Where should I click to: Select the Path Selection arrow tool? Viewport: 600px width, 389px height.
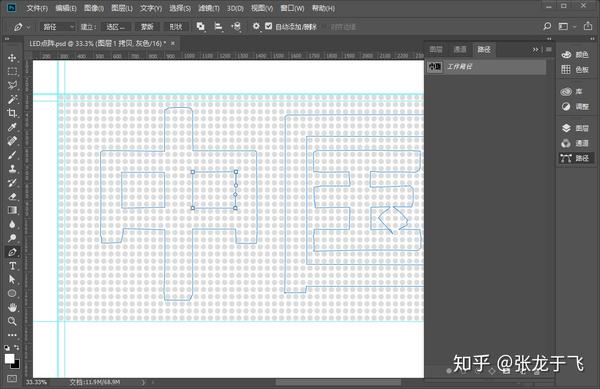coord(12,280)
